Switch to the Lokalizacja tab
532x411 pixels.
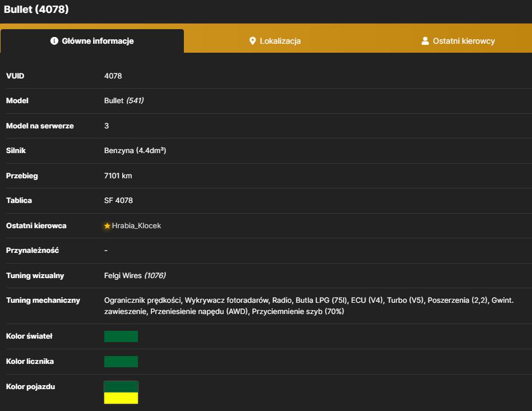275,41
